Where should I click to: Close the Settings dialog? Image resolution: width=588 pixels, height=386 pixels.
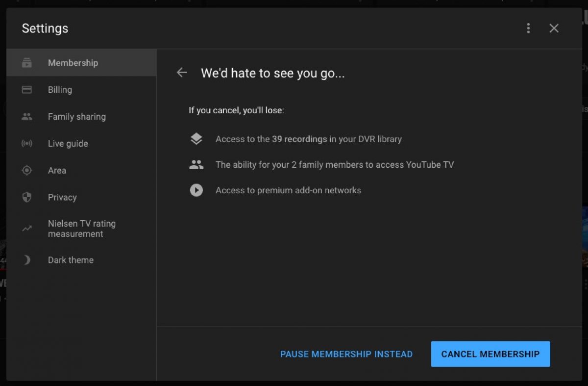[x=554, y=28]
